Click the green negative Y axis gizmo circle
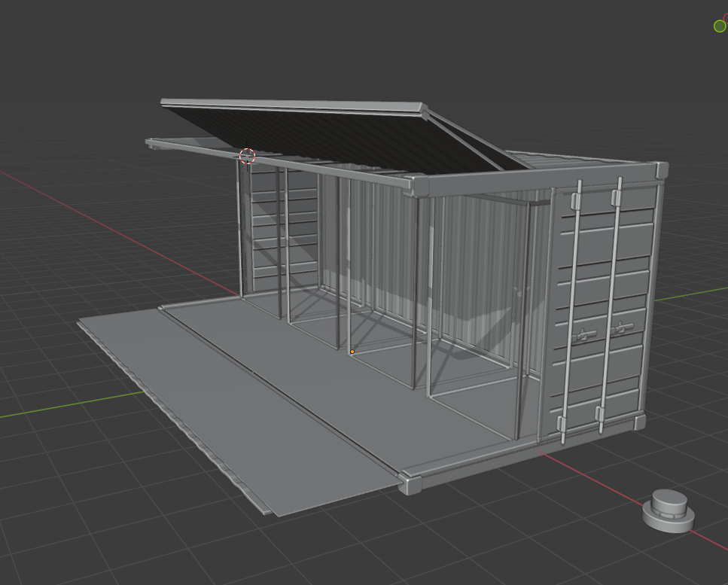Screen dimensions: 728x585 pos(720,26)
